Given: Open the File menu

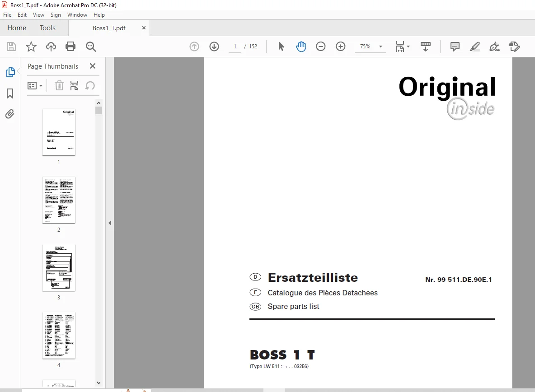Looking at the screenshot, I should [7, 14].
